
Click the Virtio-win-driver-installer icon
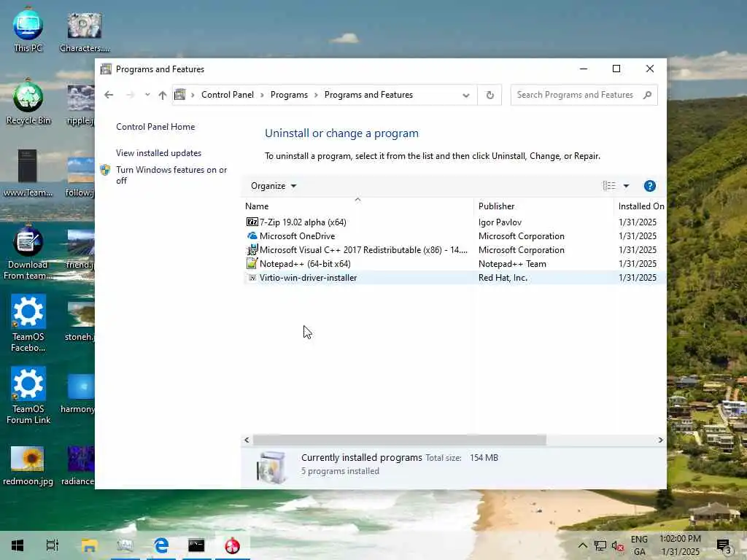pyautogui.click(x=252, y=278)
